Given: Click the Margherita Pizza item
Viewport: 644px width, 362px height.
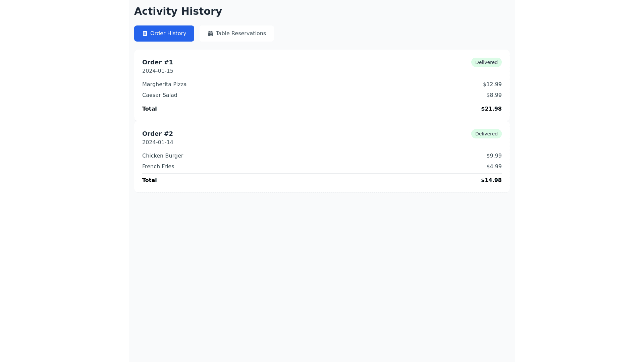Looking at the screenshot, I should pyautogui.click(x=164, y=84).
